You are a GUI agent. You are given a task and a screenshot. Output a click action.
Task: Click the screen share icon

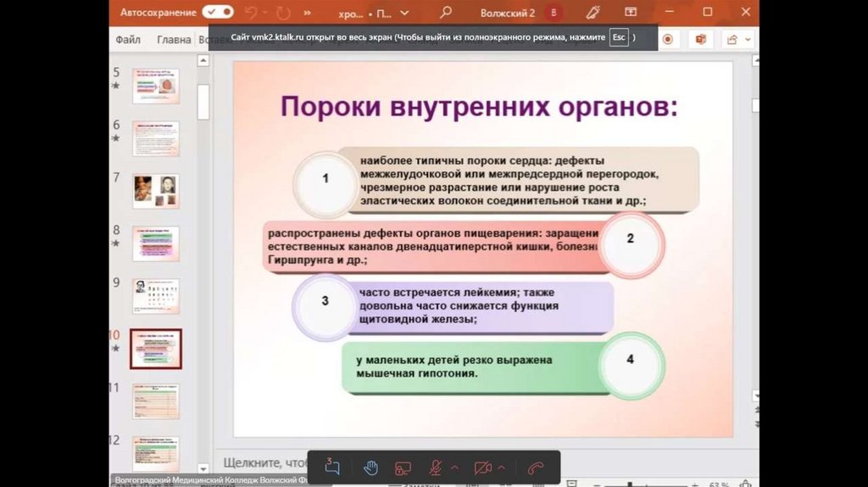pos(403,467)
